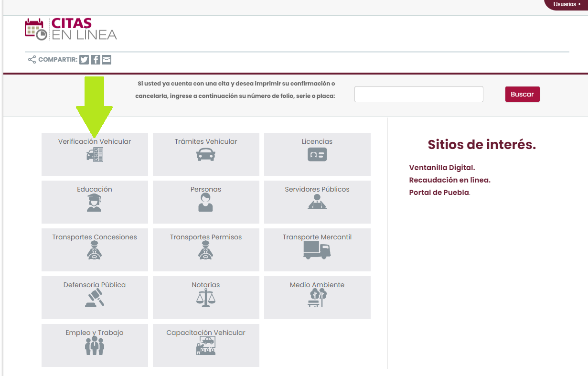Focus the folio number search field
The image size is (588, 376).
point(418,94)
